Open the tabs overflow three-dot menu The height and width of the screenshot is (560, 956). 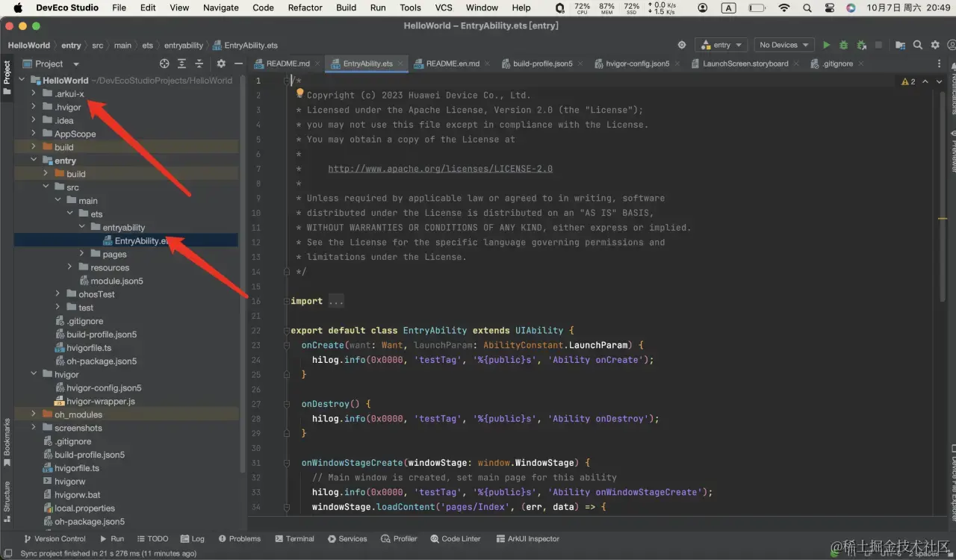pos(940,63)
